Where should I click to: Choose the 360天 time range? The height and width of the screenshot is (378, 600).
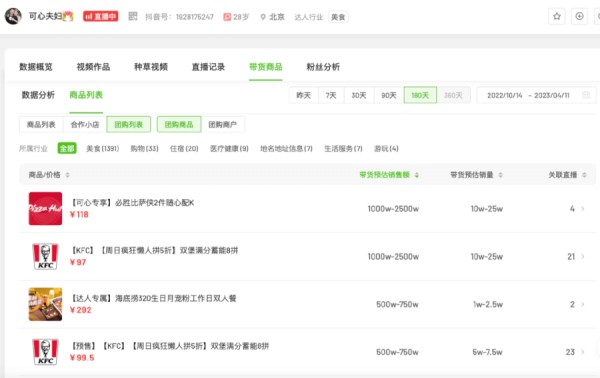[453, 95]
